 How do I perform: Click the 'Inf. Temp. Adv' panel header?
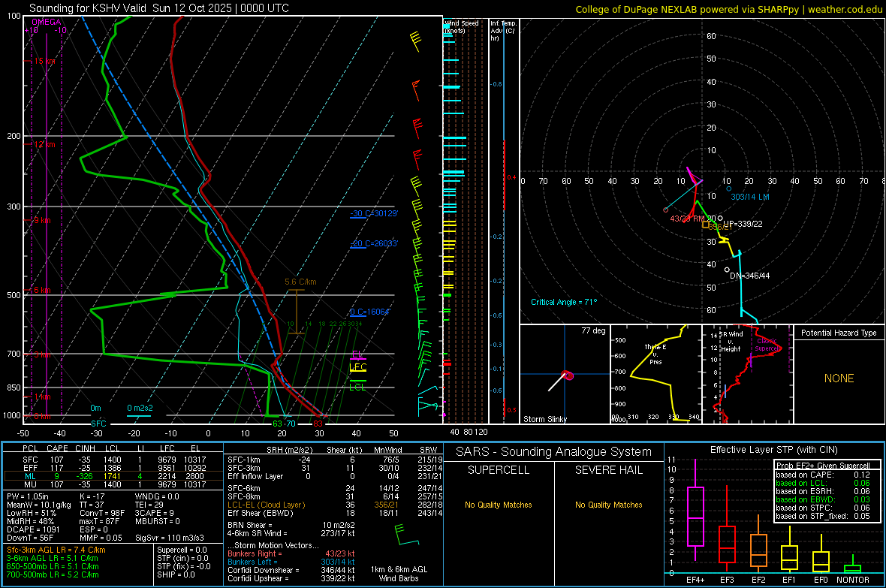503,31
